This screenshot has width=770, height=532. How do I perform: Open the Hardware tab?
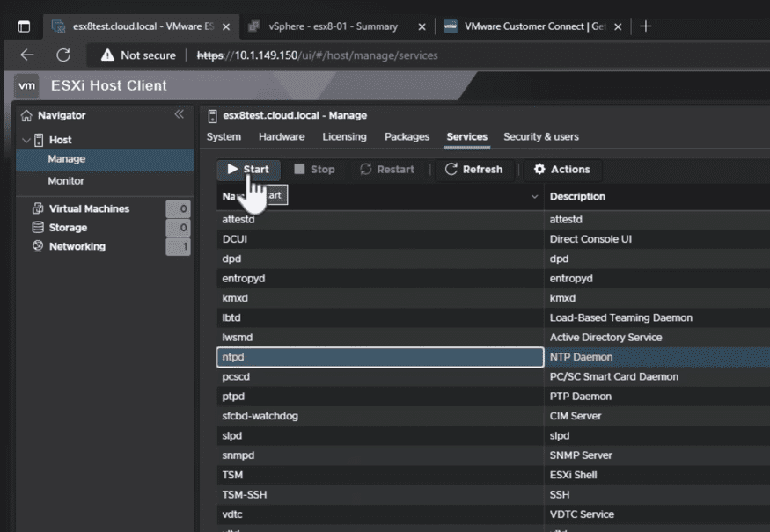282,137
